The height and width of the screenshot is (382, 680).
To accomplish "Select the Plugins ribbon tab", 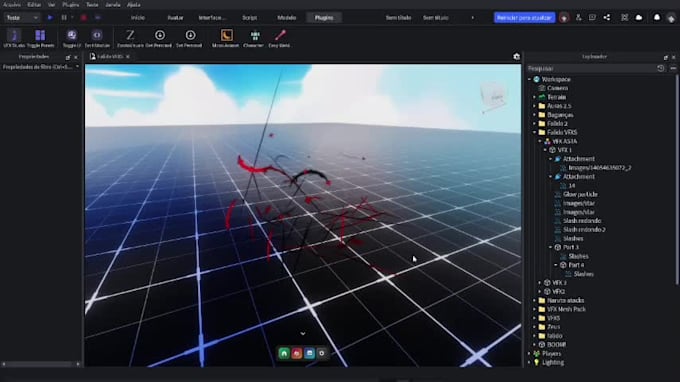I will pyautogui.click(x=324, y=18).
